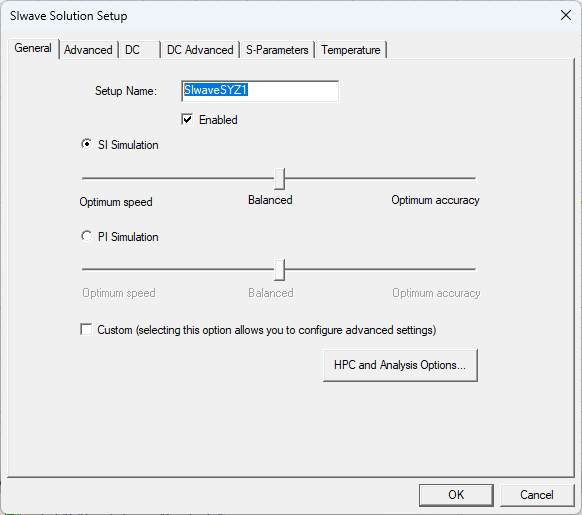Screen dimensions: 582x515
Task: Switch to the General tab
Action: pos(33,48)
